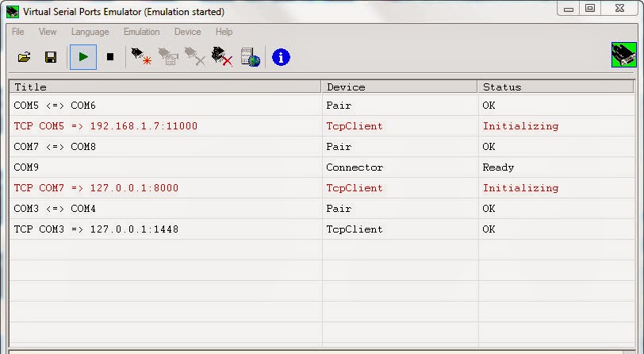
Task: Open the blue About info icon
Action: coord(281,57)
